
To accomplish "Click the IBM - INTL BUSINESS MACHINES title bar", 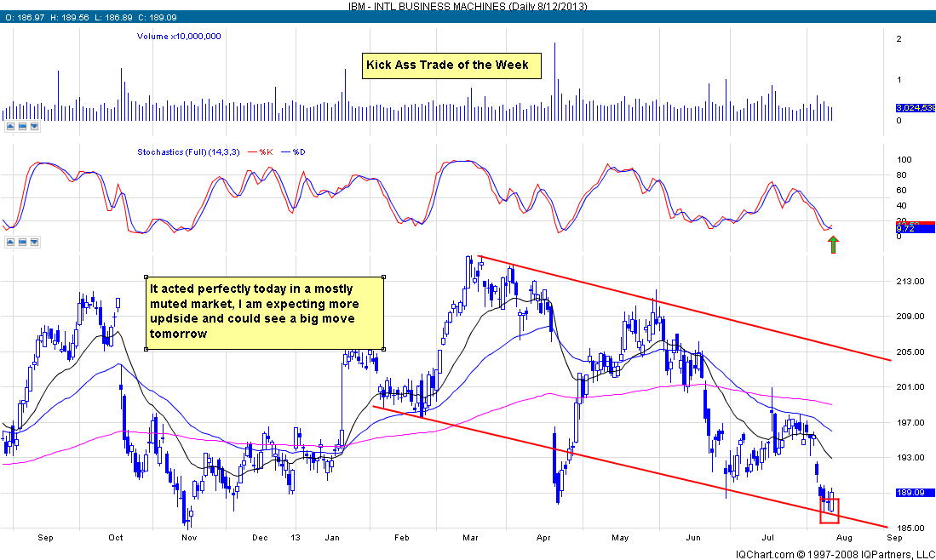I will pos(468,6).
